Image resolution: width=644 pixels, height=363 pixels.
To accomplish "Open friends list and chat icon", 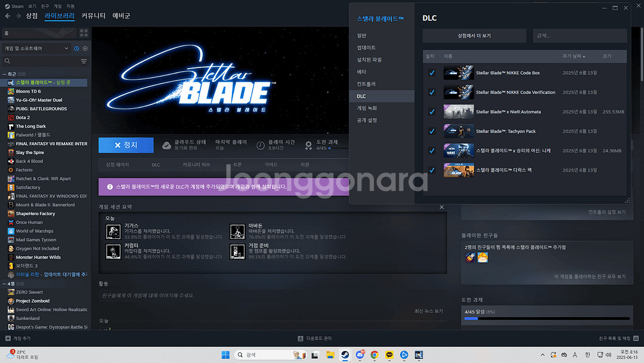I will pos(636,339).
